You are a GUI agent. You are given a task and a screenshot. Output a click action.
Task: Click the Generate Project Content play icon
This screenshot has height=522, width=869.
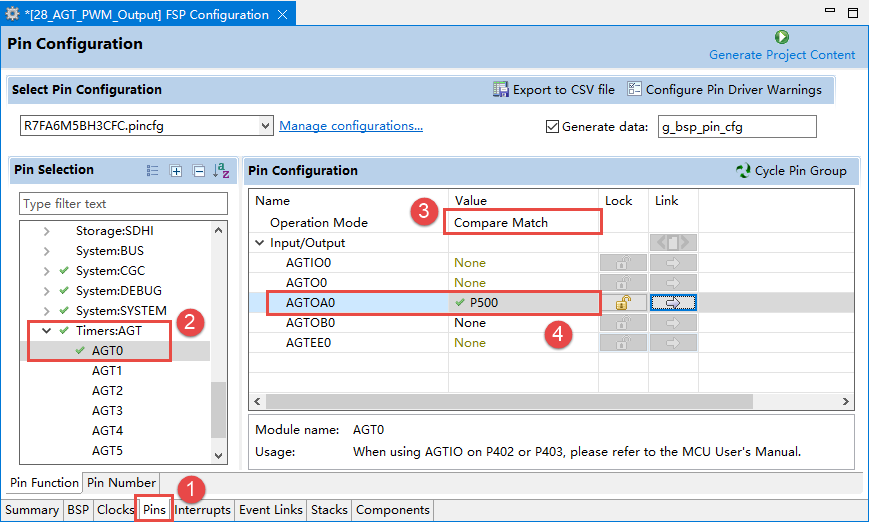781,37
